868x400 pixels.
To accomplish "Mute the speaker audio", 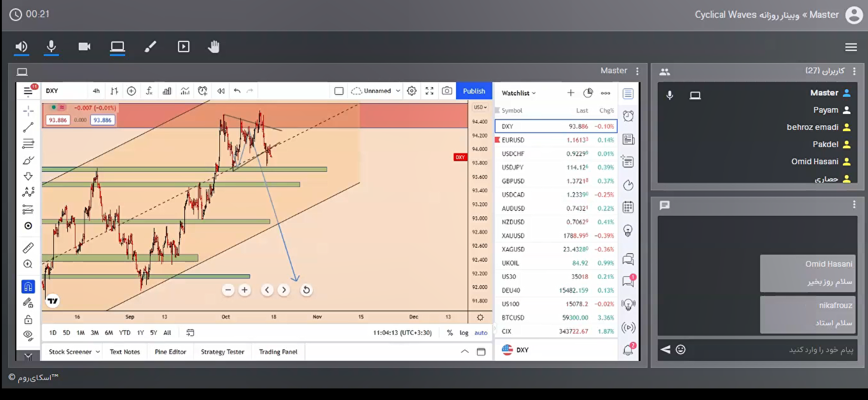I will (x=21, y=47).
